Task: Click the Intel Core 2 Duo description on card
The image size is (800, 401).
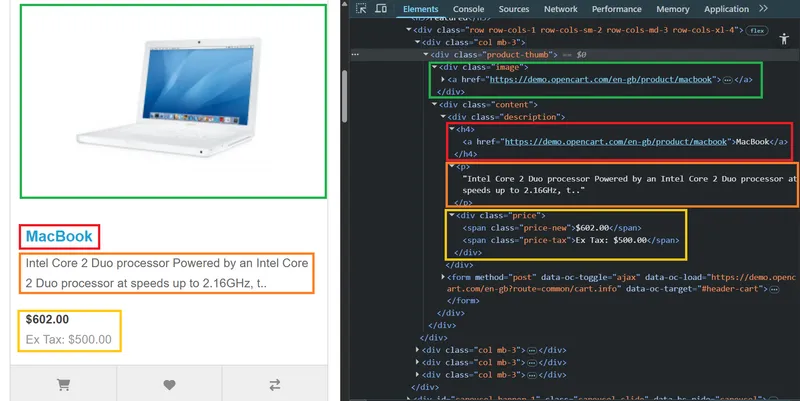Action: [x=167, y=273]
